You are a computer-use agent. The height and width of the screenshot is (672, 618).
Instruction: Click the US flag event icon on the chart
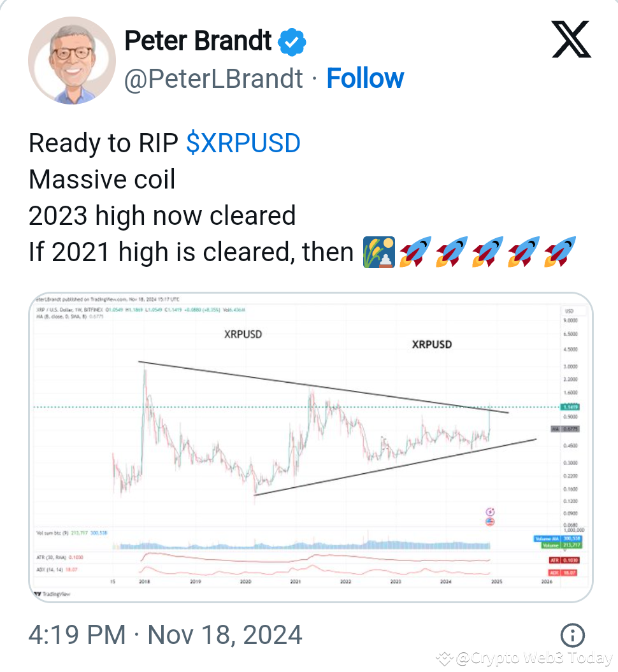click(x=489, y=521)
